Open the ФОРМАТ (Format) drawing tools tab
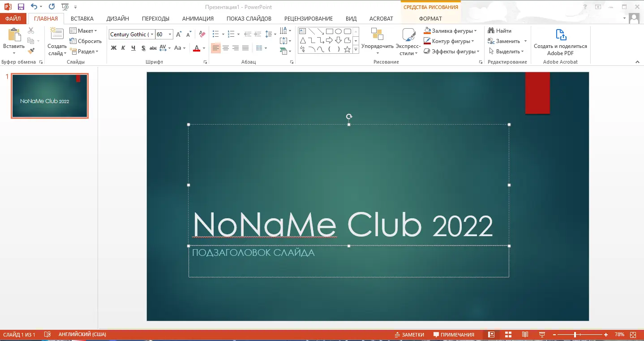This screenshot has height=341, width=644. click(430, 18)
